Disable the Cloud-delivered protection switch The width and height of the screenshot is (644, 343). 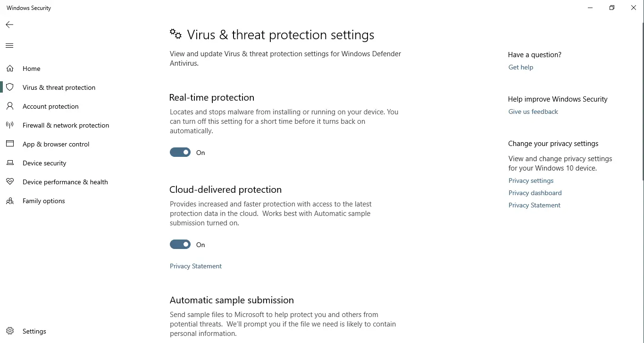tap(180, 244)
